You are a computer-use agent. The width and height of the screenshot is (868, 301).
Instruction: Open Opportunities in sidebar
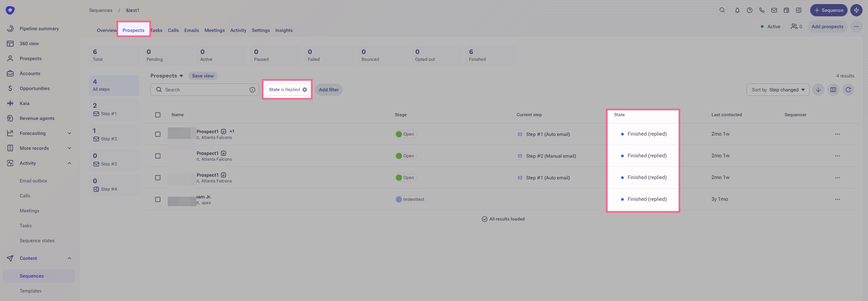point(34,88)
